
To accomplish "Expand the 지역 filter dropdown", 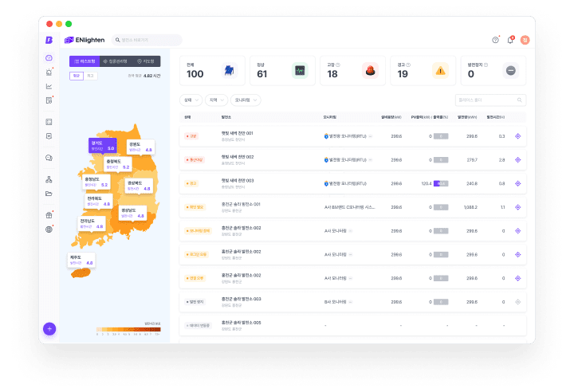I will pyautogui.click(x=215, y=100).
